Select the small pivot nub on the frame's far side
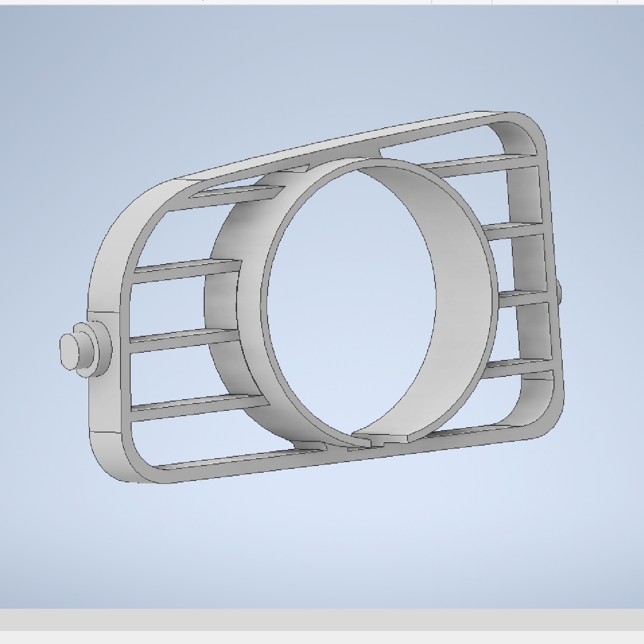 point(559,294)
